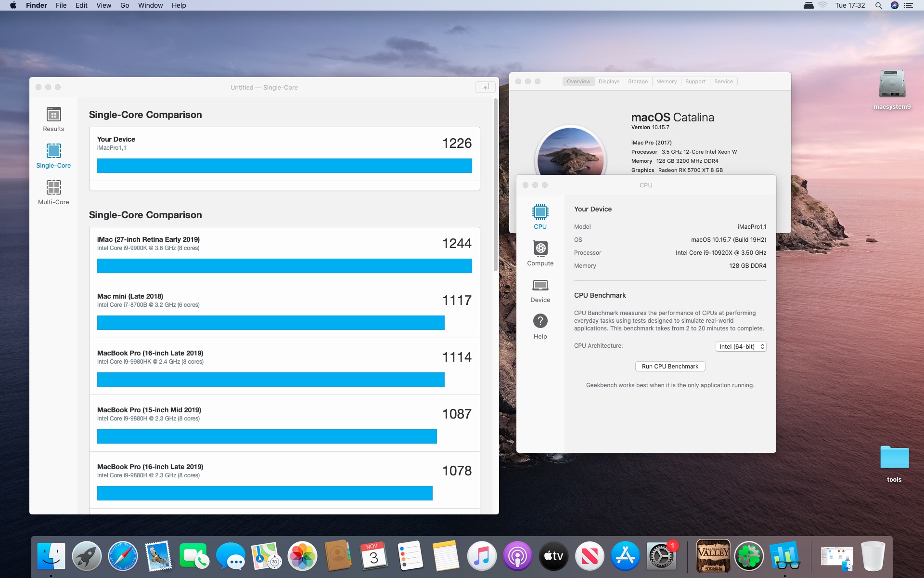Click Run CPU Benchmark button

[x=670, y=367]
